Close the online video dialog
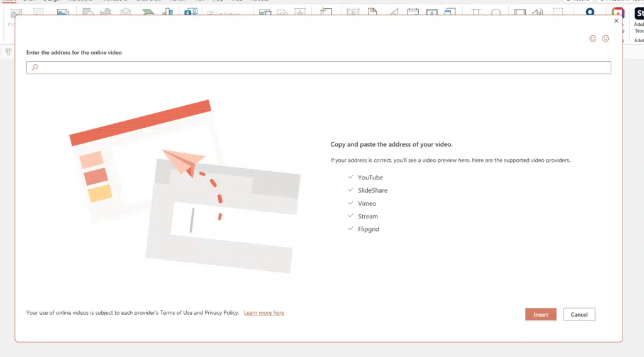Image resolution: width=644 pixels, height=357 pixels. (616, 21)
